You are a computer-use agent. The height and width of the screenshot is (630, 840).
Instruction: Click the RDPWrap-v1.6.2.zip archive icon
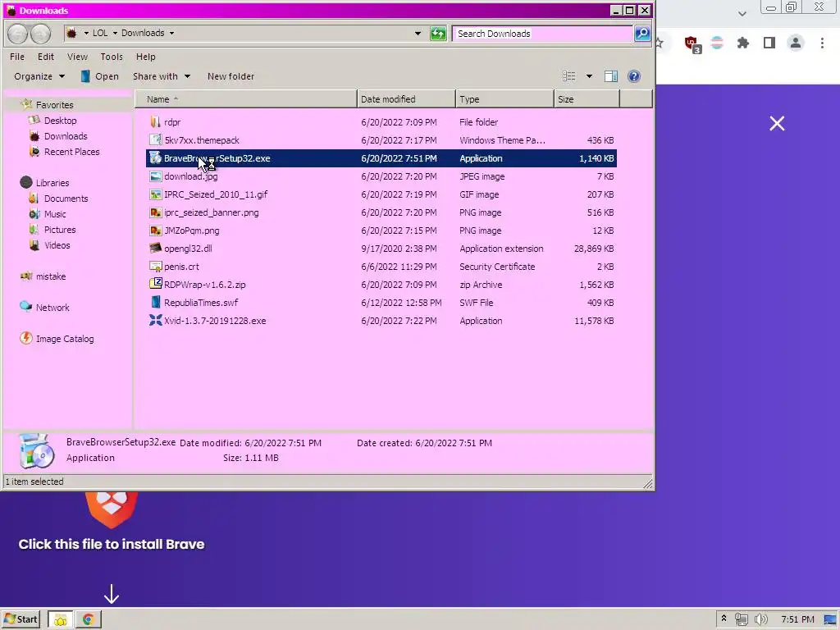click(155, 285)
